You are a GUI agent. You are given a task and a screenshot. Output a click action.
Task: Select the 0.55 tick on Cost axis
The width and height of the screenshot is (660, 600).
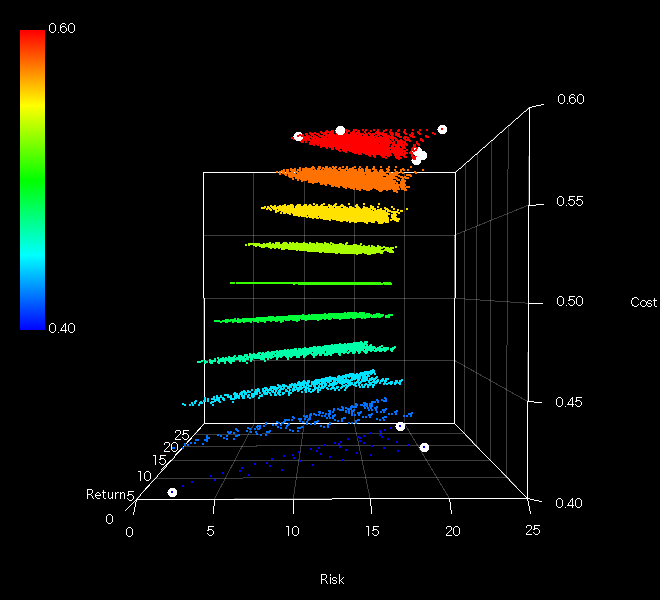pyautogui.click(x=570, y=201)
